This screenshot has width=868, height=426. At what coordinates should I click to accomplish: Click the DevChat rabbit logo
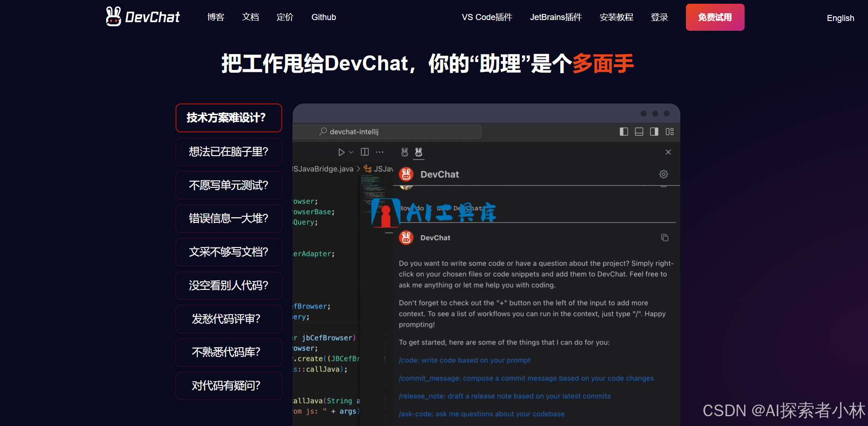142,17
